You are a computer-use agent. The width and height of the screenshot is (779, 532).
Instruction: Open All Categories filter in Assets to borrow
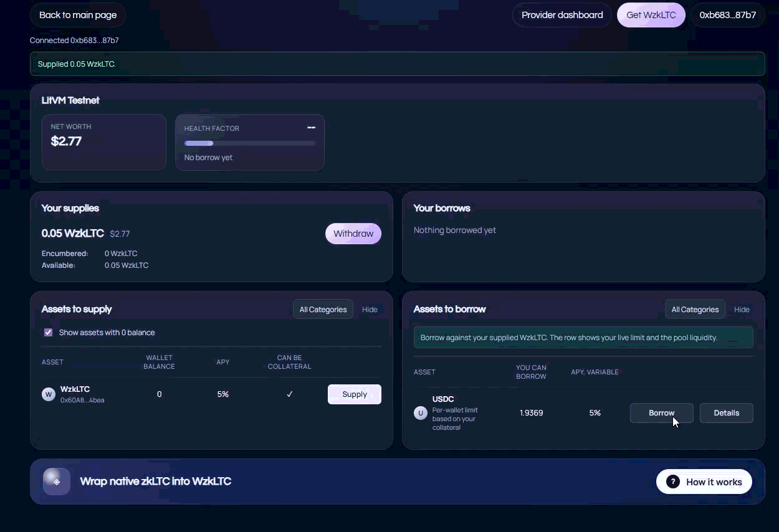(x=694, y=309)
